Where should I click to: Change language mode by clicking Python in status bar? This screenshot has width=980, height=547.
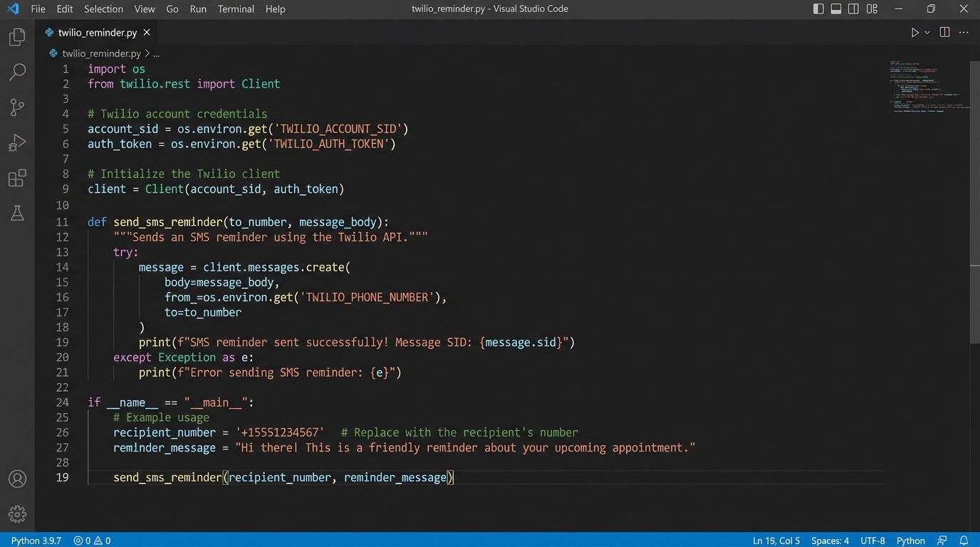(909, 541)
